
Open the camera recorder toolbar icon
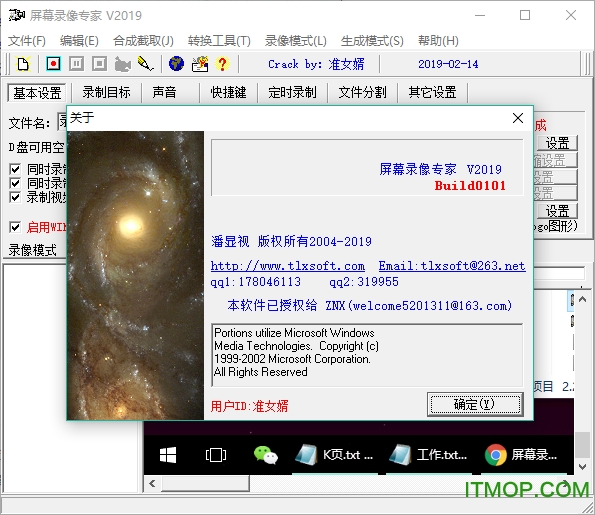[123, 64]
